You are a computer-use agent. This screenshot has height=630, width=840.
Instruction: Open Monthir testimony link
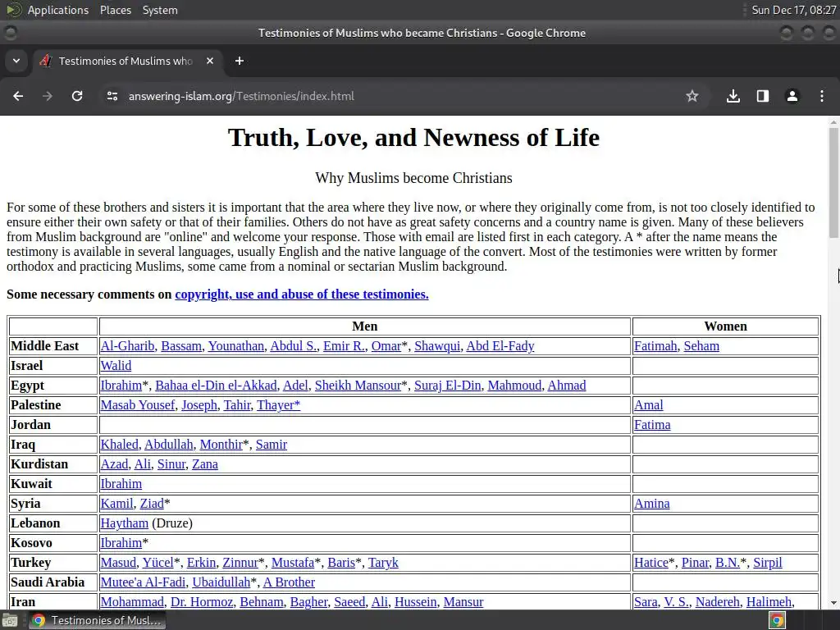[x=221, y=445]
